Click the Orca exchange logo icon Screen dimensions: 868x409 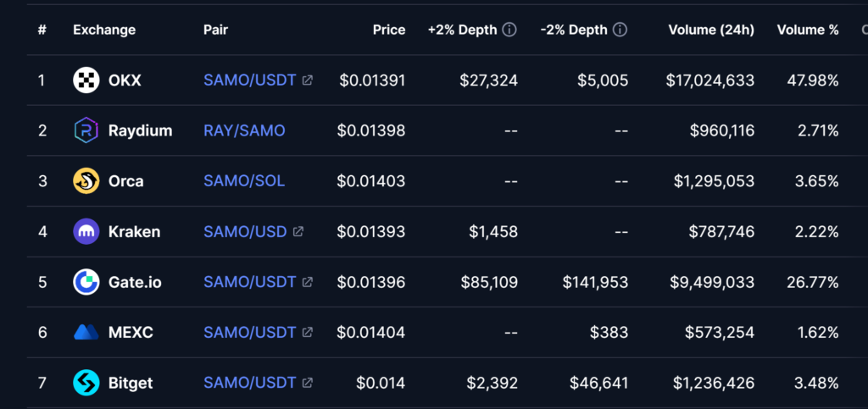click(86, 181)
